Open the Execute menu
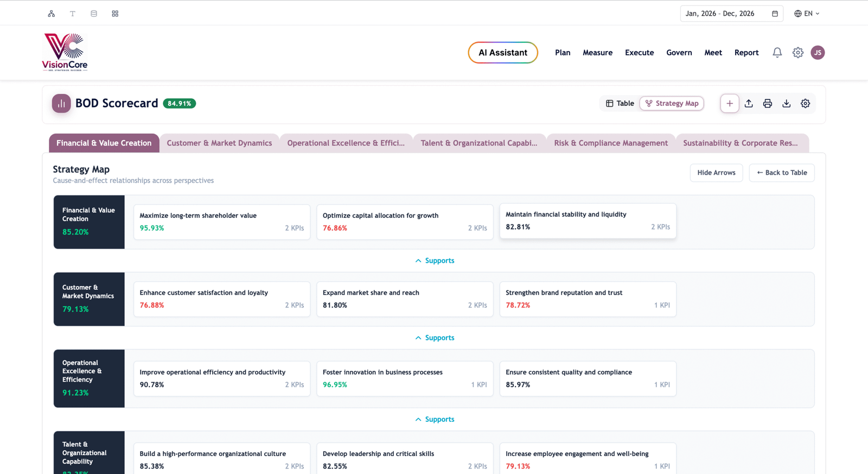Image resolution: width=868 pixels, height=474 pixels. coord(640,53)
